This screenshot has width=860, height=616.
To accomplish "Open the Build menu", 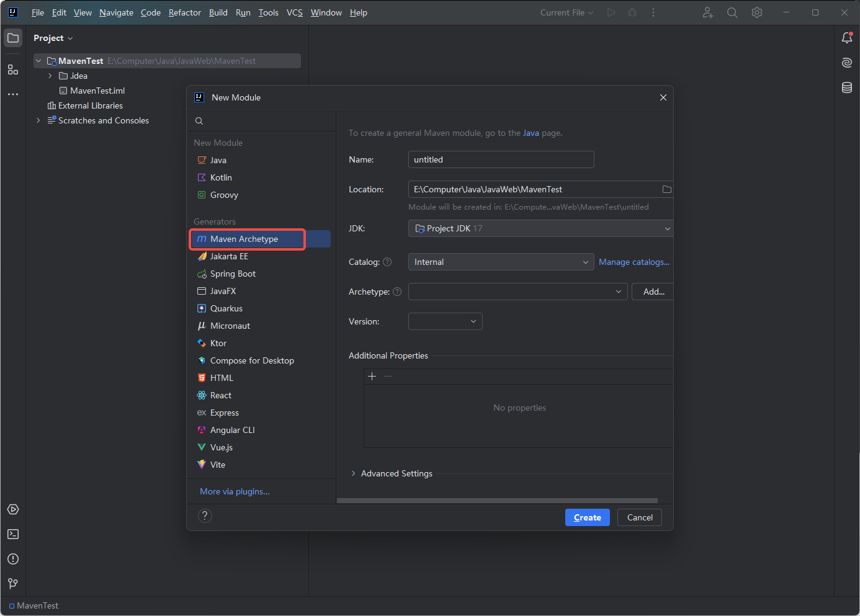I will pos(218,12).
